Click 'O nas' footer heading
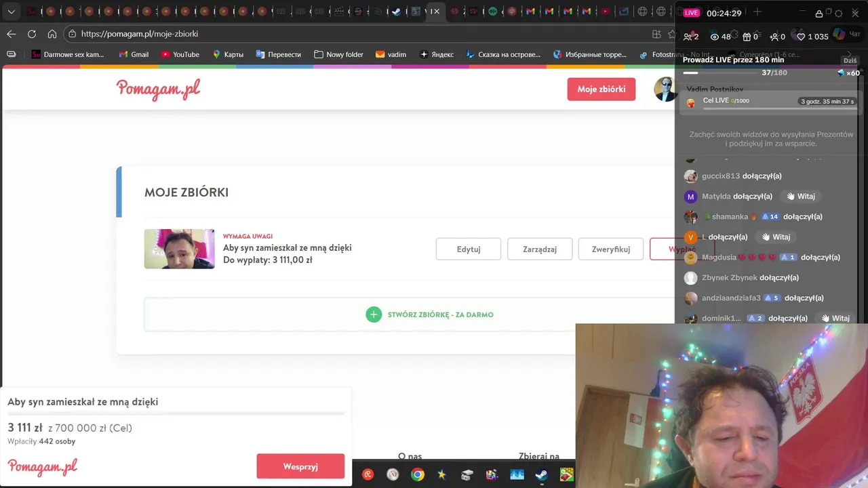This screenshot has height=488, width=868. 410,456
